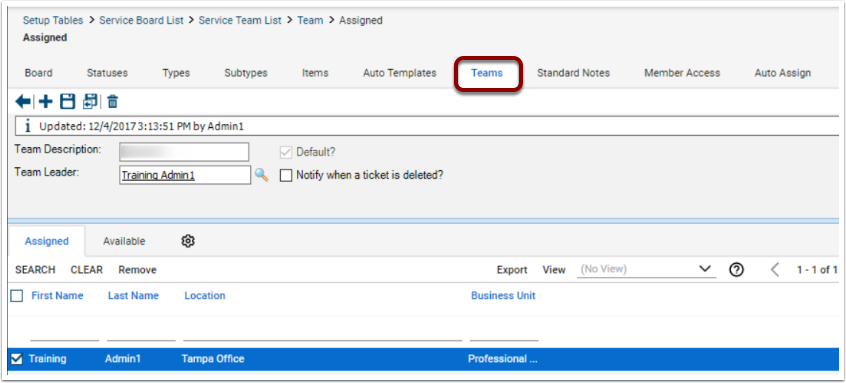Uncheck the Training Admin1 row checkbox

[x=17, y=359]
